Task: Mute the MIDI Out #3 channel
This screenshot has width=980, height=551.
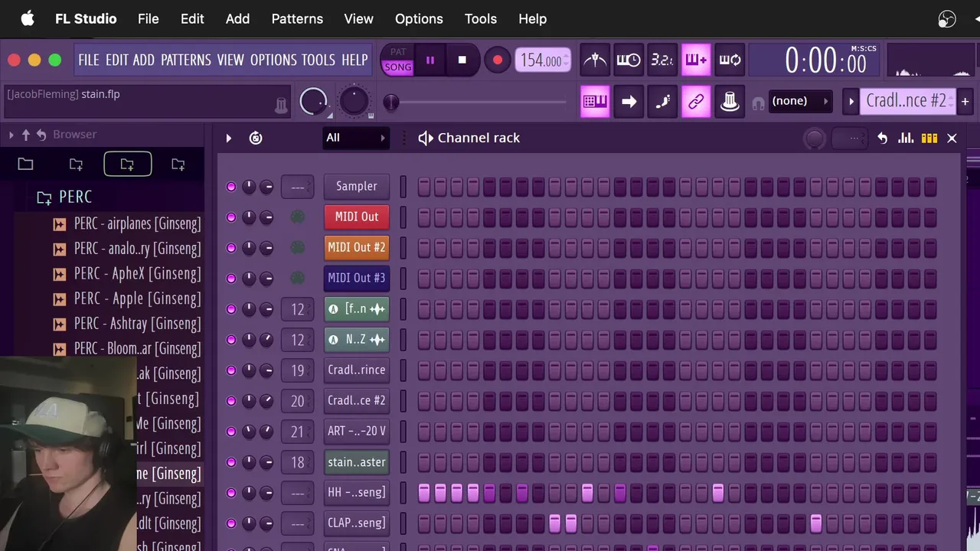Action: coord(231,279)
